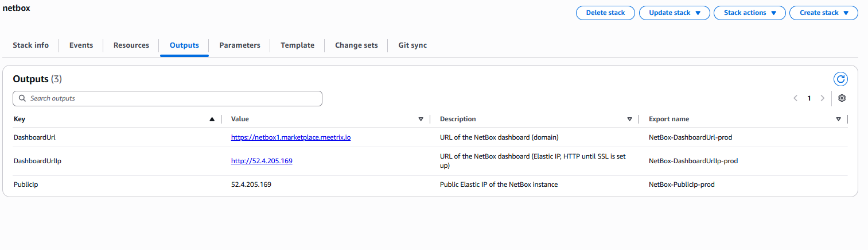
Task: Click export name NetBox-PublicIp-prod
Action: click(682, 184)
